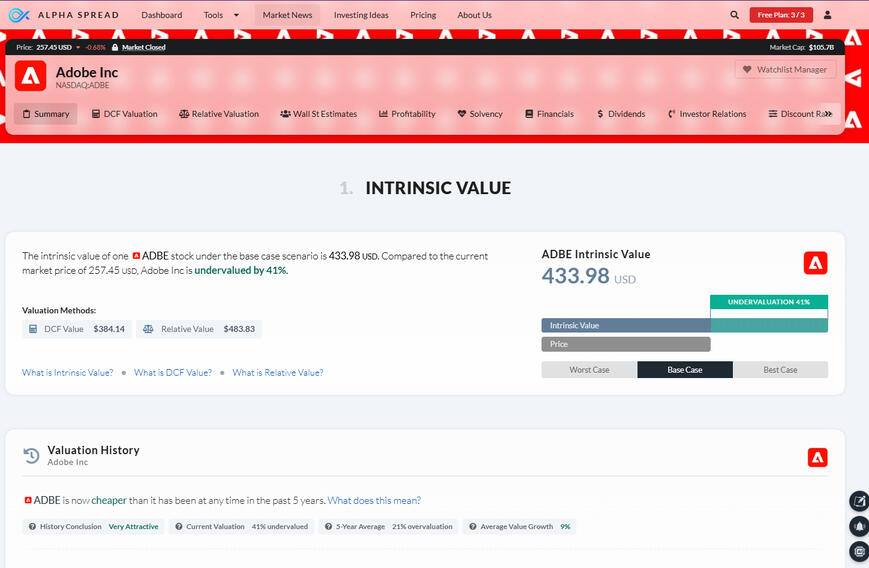The image size is (869, 568).
Task: Click small ADBE logo in intrinsic value sentence
Action: 136,256
